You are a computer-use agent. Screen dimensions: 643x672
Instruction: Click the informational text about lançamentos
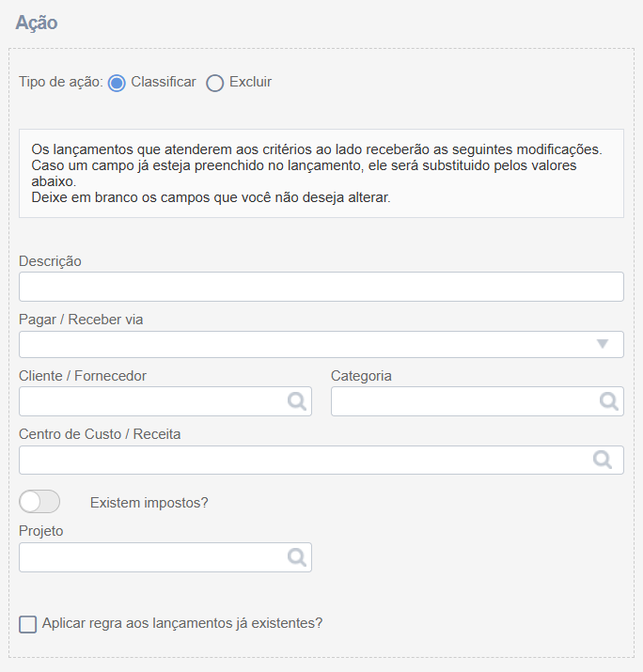pyautogui.click(x=317, y=174)
